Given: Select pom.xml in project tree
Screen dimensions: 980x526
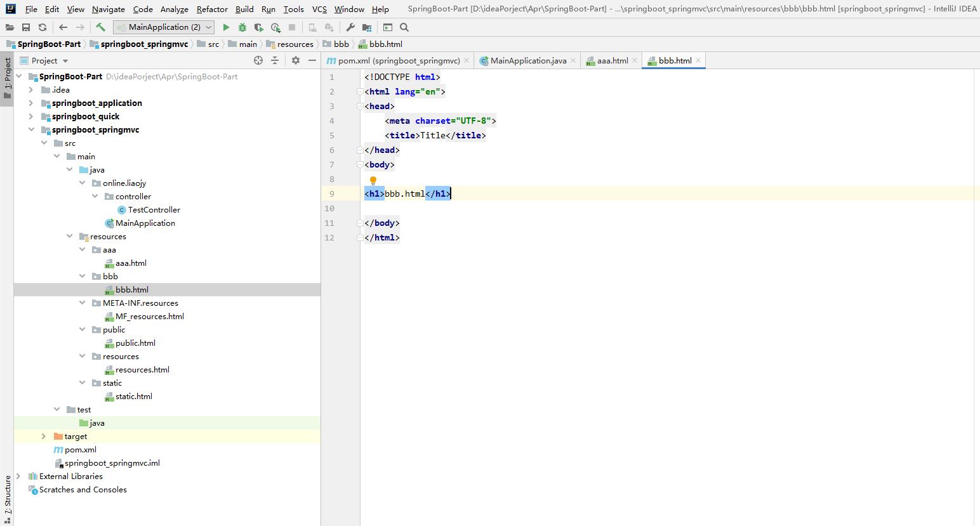Looking at the screenshot, I should (81, 449).
